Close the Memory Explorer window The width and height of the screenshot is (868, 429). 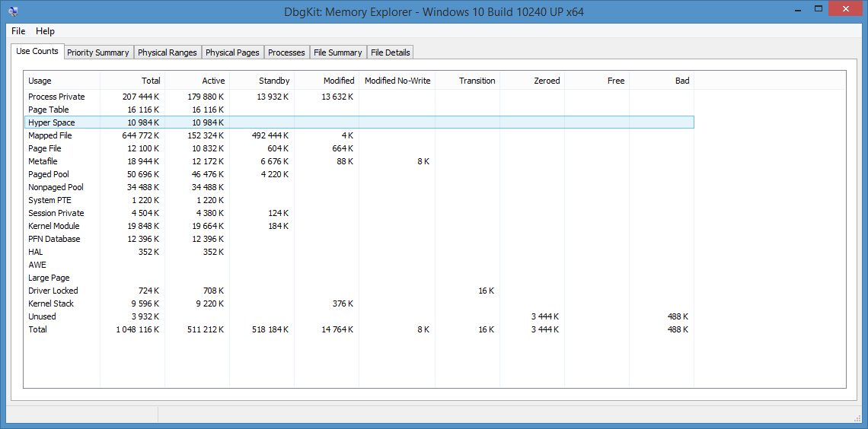(846, 8)
